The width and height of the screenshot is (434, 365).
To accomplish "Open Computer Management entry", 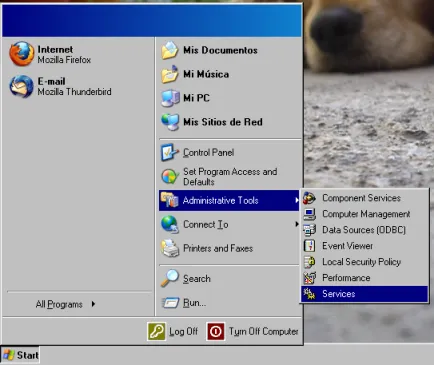I will point(364,214).
